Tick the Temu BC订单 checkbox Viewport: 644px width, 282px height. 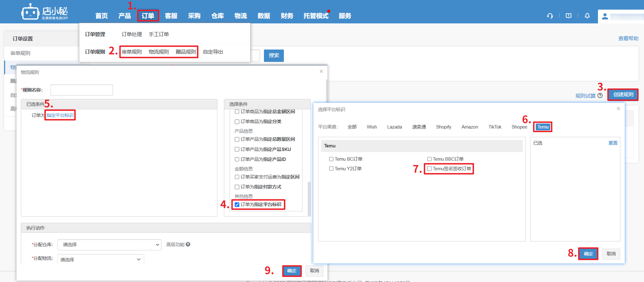coord(331,159)
